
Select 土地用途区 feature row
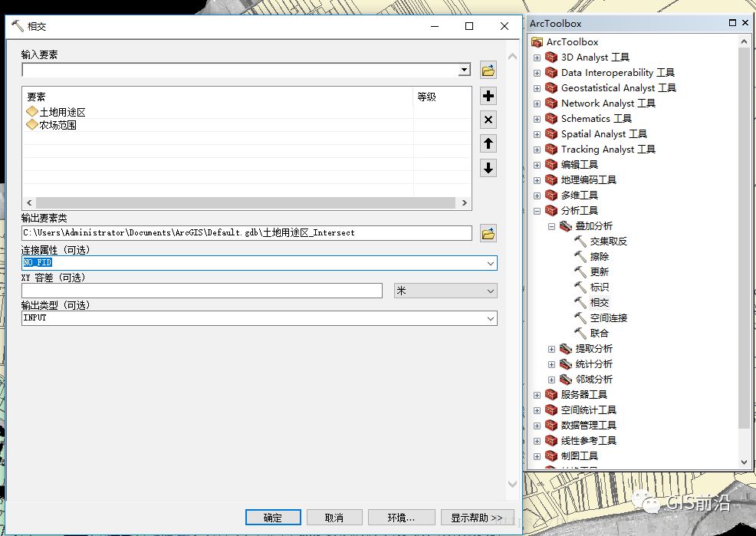tap(218, 112)
